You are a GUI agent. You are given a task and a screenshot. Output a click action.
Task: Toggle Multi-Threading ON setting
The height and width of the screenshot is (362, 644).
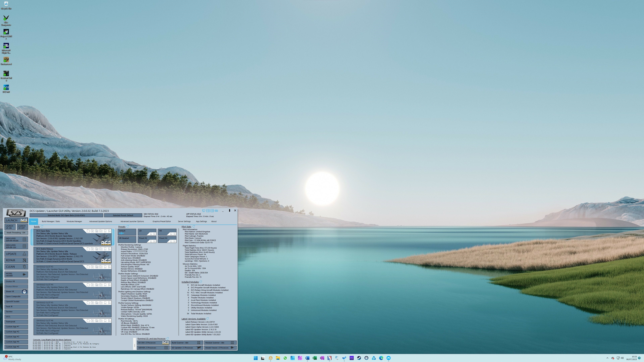(16, 233)
